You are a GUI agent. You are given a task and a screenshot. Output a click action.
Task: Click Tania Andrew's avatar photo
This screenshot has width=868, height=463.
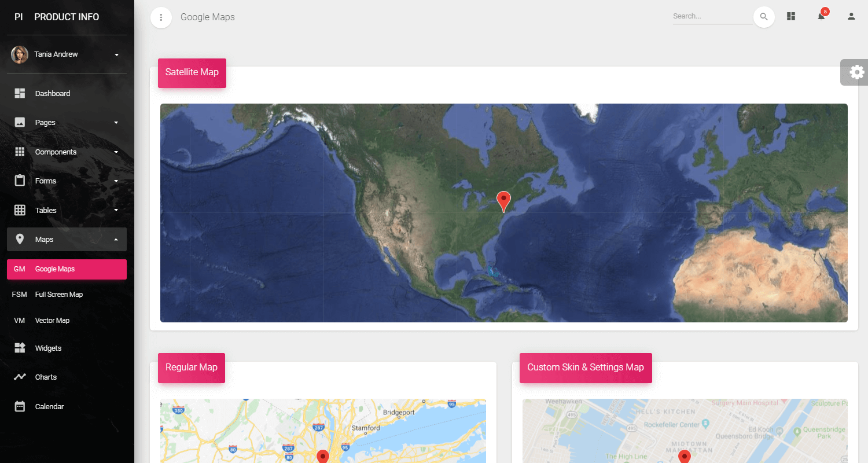tap(20, 54)
